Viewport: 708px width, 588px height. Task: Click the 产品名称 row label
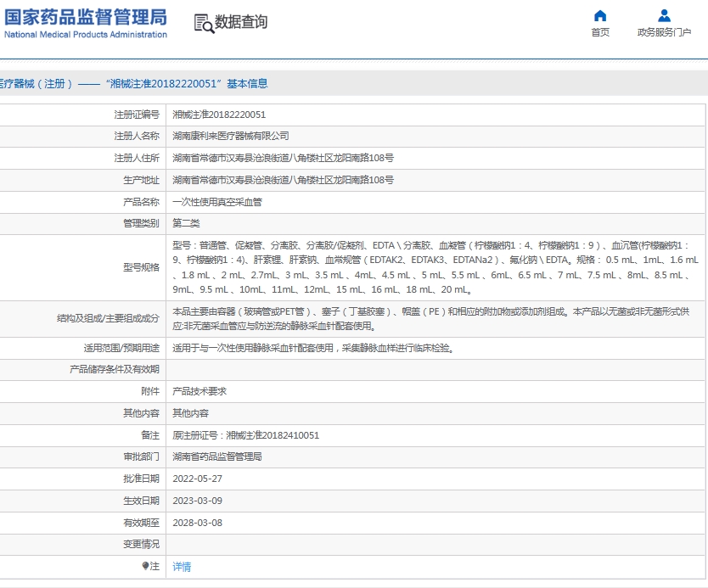point(141,202)
